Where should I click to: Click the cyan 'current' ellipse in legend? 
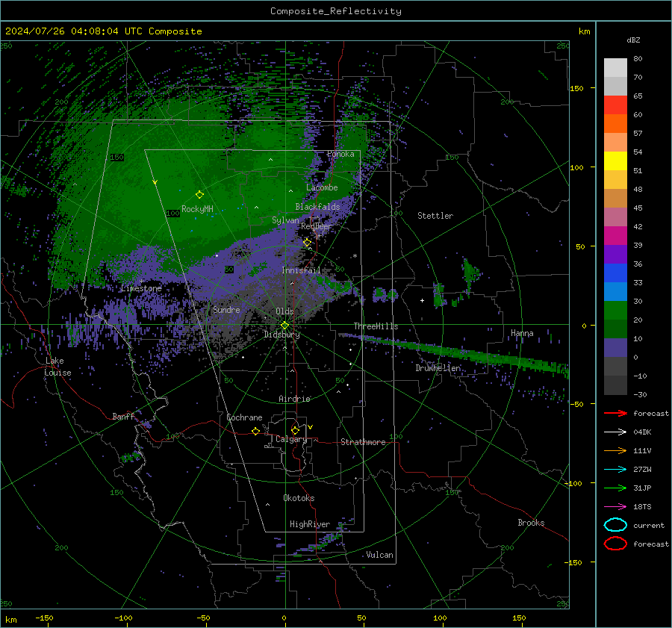coord(615,525)
